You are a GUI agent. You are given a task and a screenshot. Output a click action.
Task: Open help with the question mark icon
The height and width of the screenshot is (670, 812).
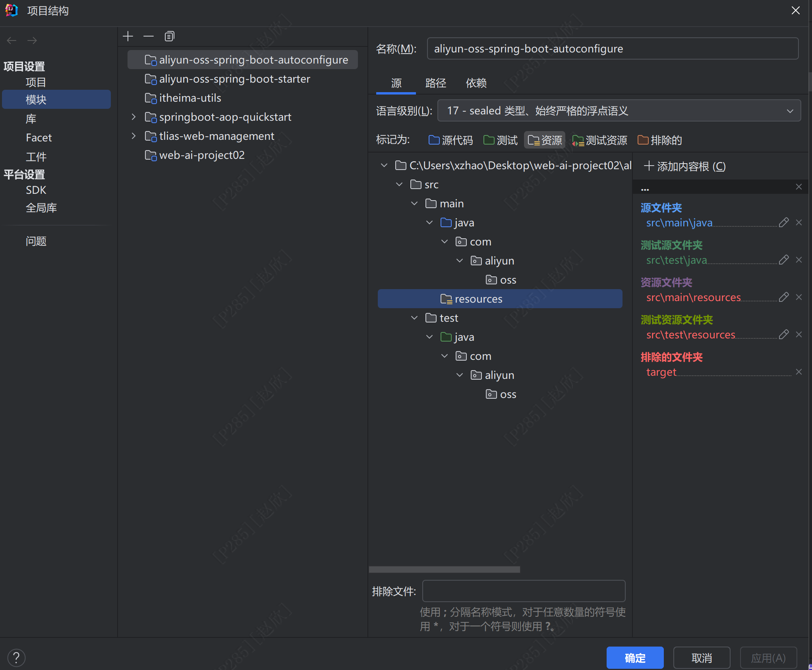pos(16,658)
